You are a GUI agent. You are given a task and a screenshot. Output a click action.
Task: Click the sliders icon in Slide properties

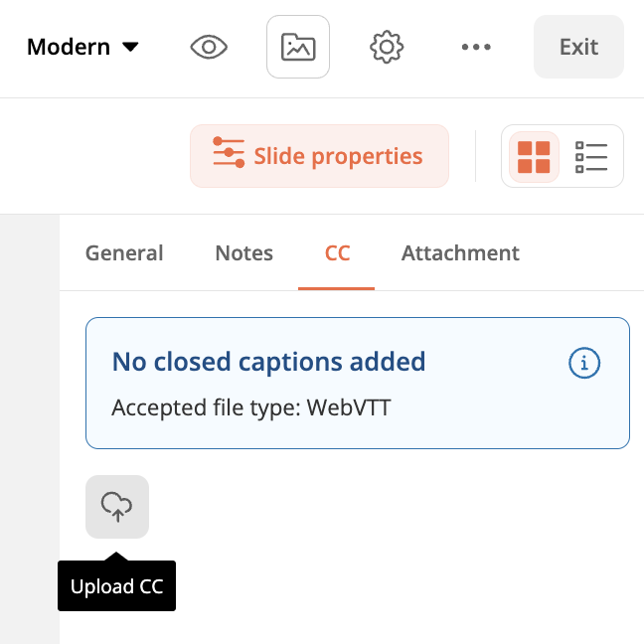229,155
